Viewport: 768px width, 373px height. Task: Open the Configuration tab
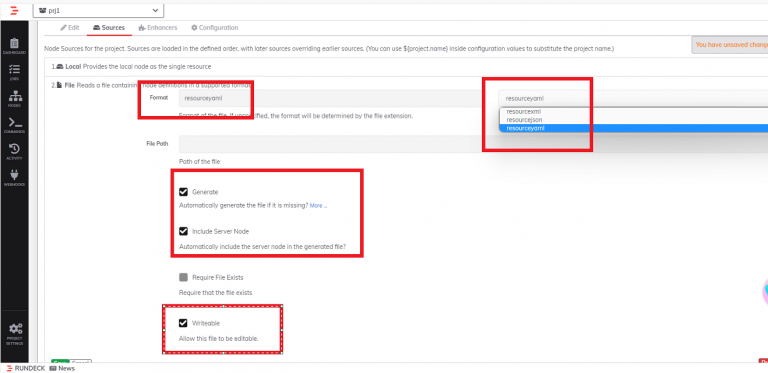tap(215, 28)
